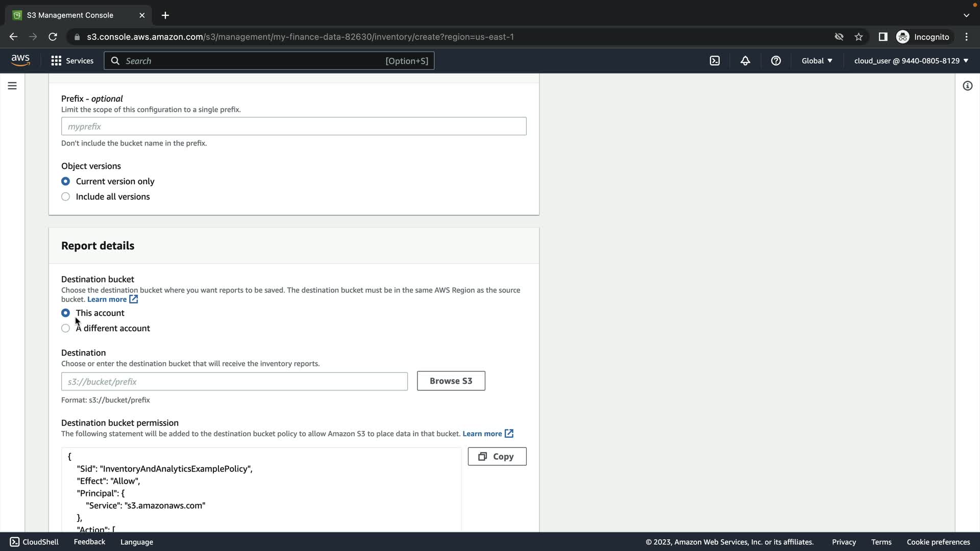Open the Services grid menu
This screenshot has height=551, width=980.
click(72, 61)
